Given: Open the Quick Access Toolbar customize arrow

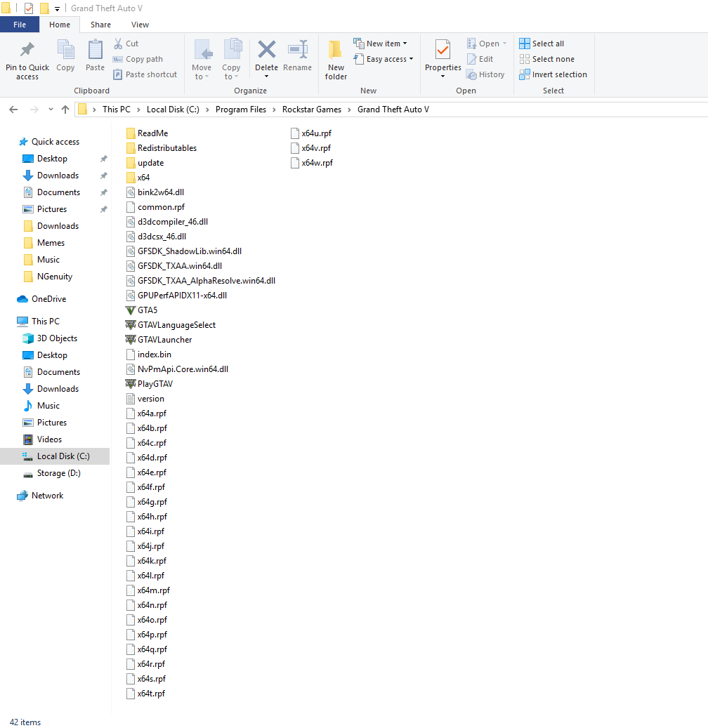Looking at the screenshot, I should 57,9.
